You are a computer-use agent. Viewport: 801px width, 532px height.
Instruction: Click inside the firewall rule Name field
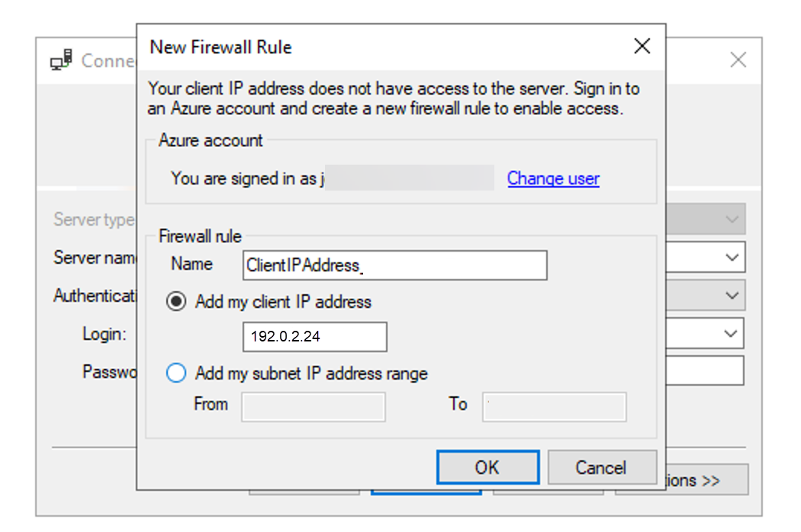click(x=394, y=264)
